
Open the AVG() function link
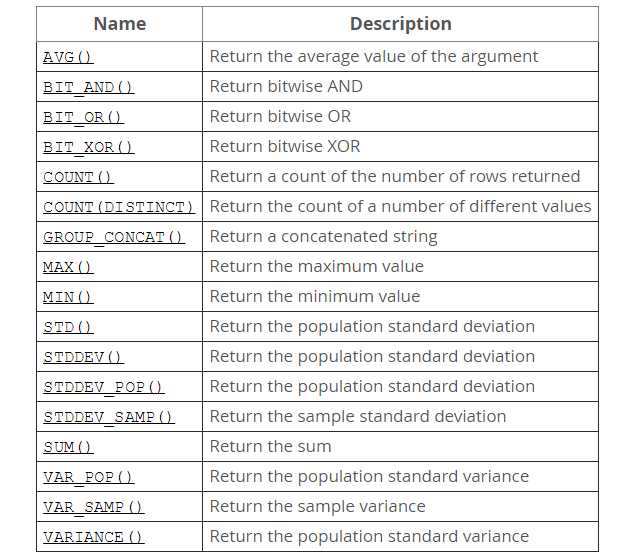68,57
